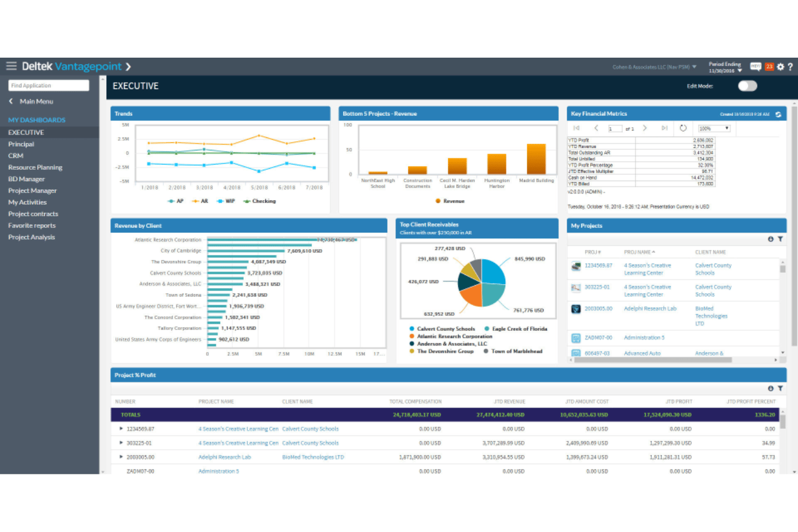
Task: Click the My Projects horizontal scrollbar
Action: pyautogui.click(x=652, y=360)
